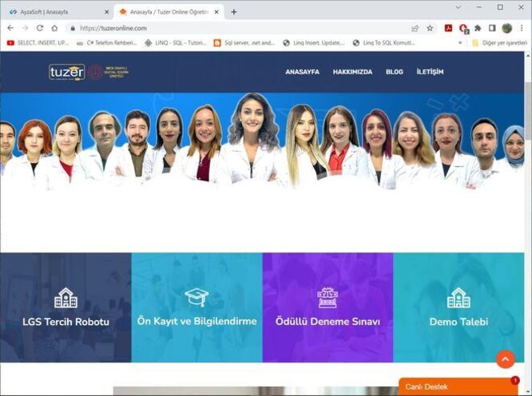Screen dimensions: 532x396
Task: Click the Tuzer logo in the header
Action: click(68, 72)
